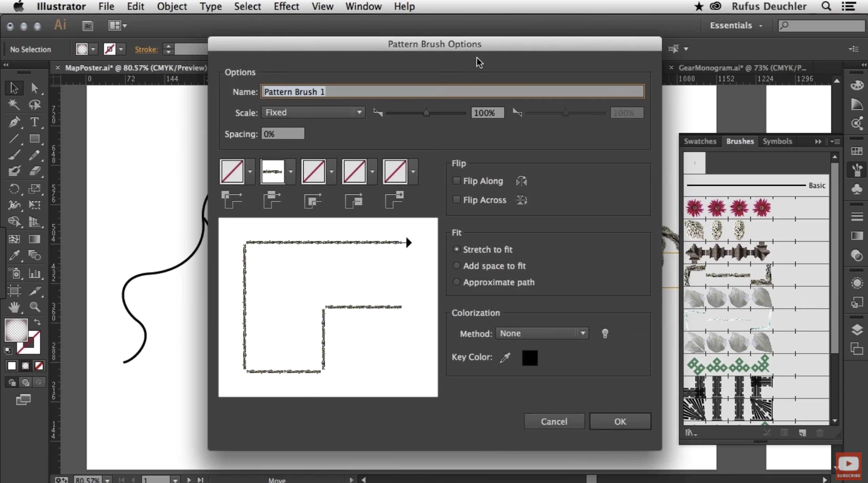868x483 pixels.
Task: Select the Type tool
Action: 35,122
